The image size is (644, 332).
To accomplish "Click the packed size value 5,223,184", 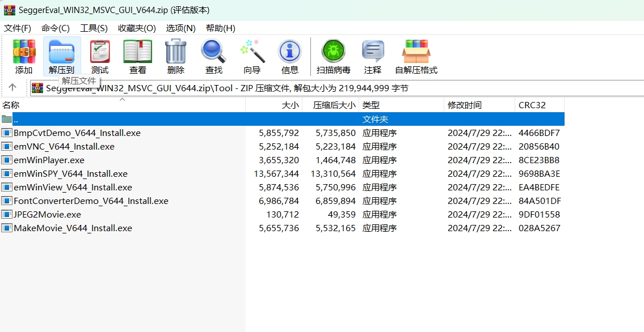I will (x=335, y=146).
